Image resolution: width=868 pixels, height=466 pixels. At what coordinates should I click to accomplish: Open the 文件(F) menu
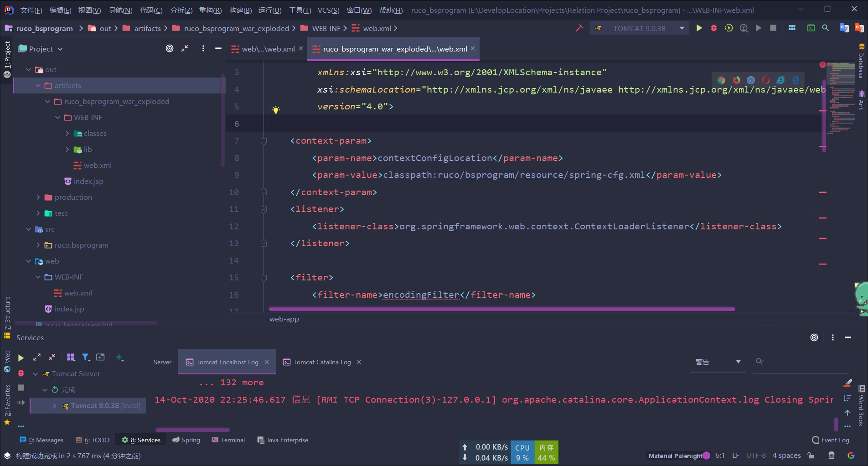[x=31, y=10]
